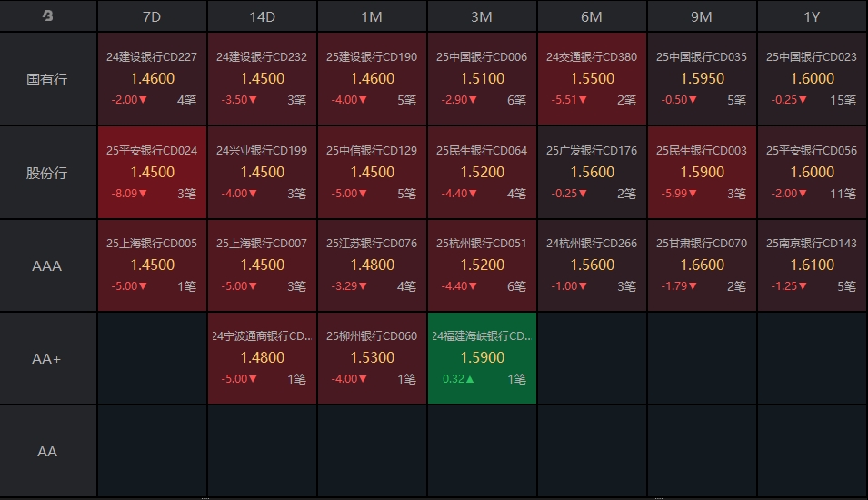868x500 pixels.
Task: Open the 25民生银行CD003 cell
Action: 702,172
